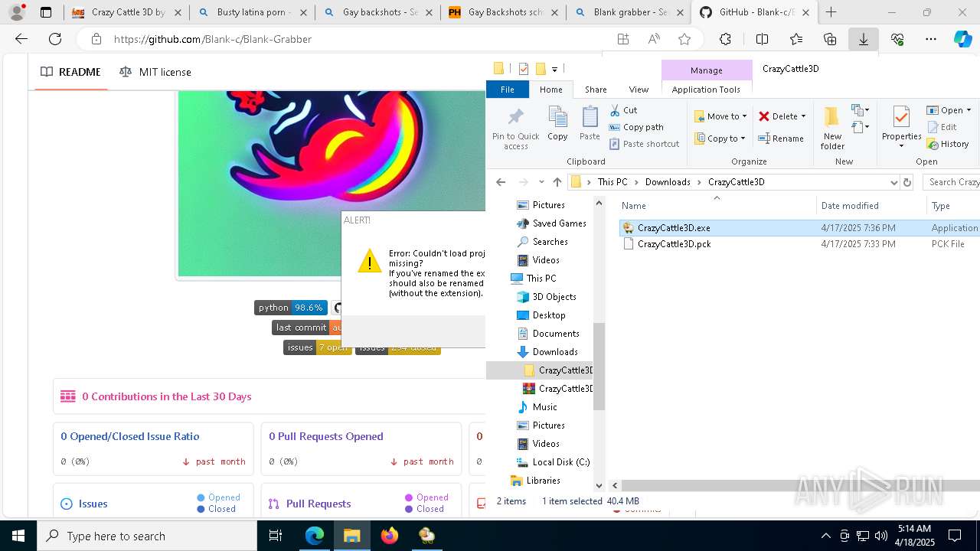980x551 pixels.
Task: Open recent locations dropdown arrow
Action: click(541, 182)
